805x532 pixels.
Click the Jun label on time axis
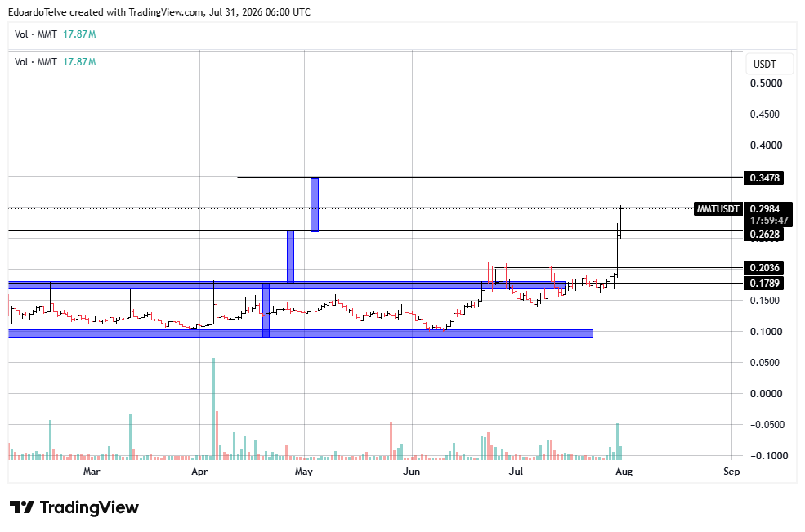(411, 472)
